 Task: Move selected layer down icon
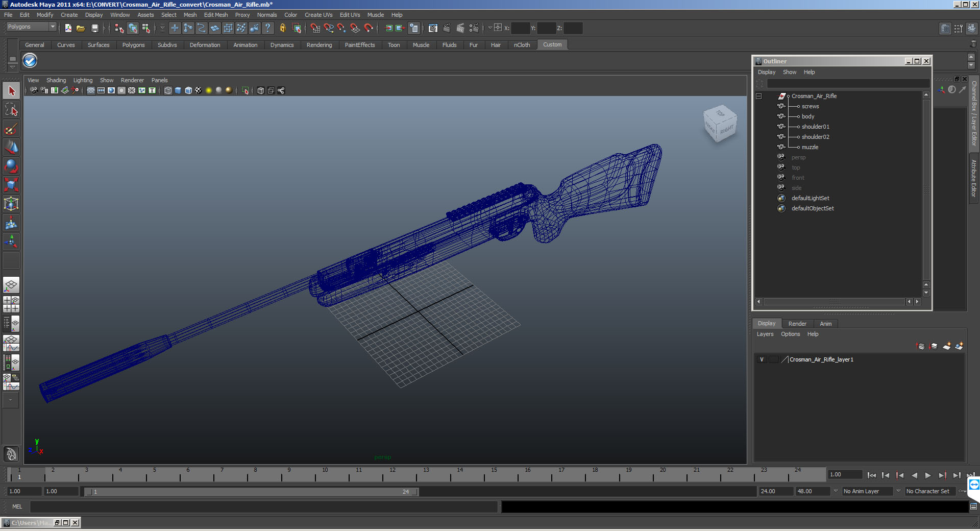point(934,346)
